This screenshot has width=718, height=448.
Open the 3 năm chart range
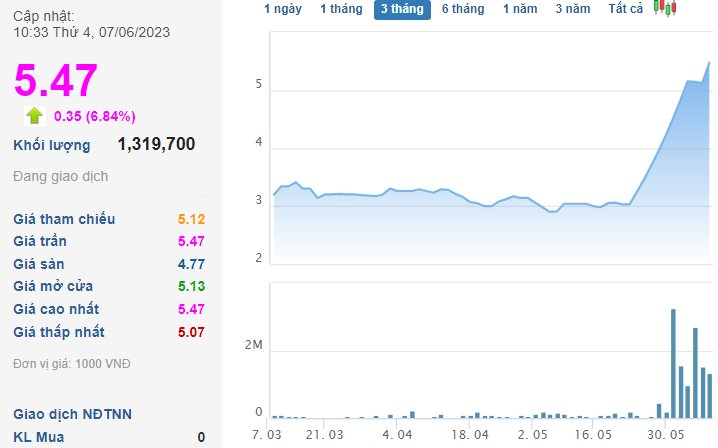click(573, 9)
